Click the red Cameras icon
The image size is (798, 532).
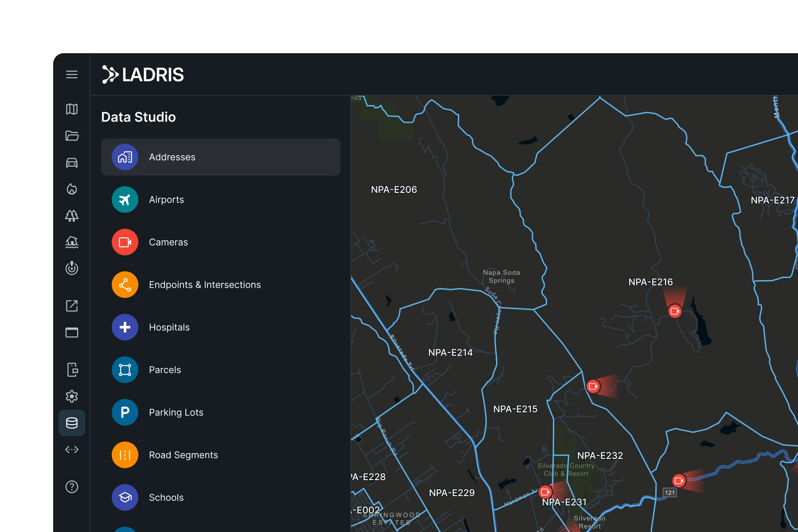(x=125, y=242)
